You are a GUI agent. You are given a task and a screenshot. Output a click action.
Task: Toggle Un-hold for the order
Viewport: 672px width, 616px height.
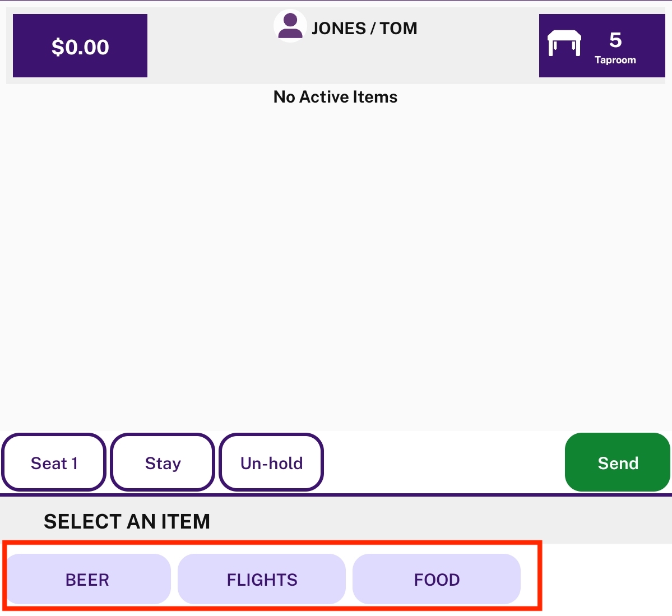click(271, 462)
